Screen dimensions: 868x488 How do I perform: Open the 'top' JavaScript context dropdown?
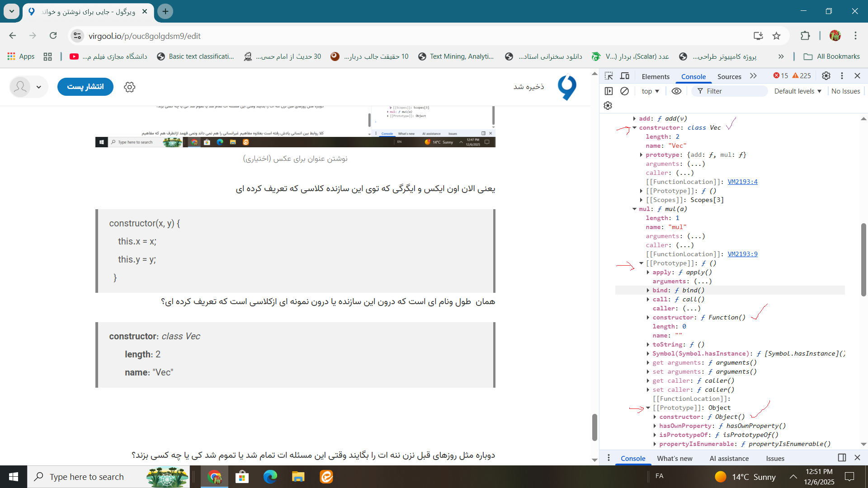pyautogui.click(x=650, y=91)
